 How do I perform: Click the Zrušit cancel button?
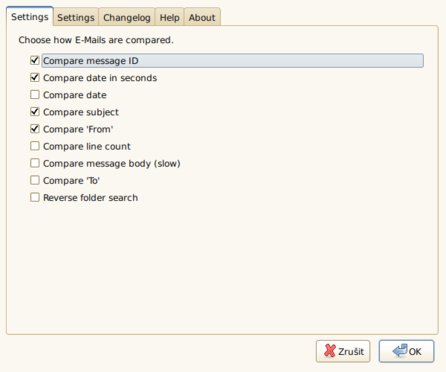pyautogui.click(x=343, y=351)
